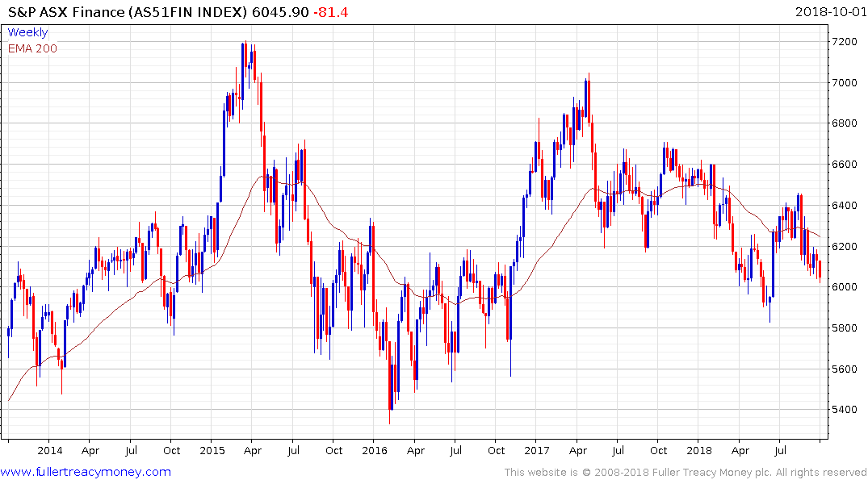
Task: Click the index value 6045.90
Action: point(280,12)
